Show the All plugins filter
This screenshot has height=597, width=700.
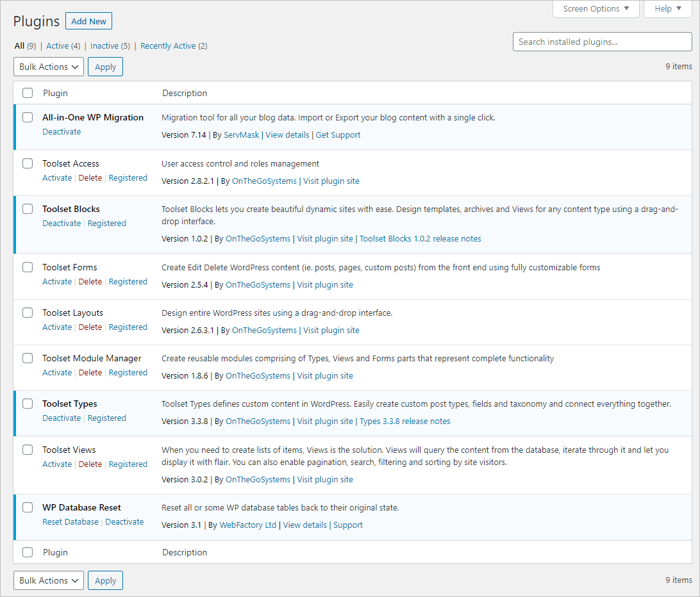[19, 46]
